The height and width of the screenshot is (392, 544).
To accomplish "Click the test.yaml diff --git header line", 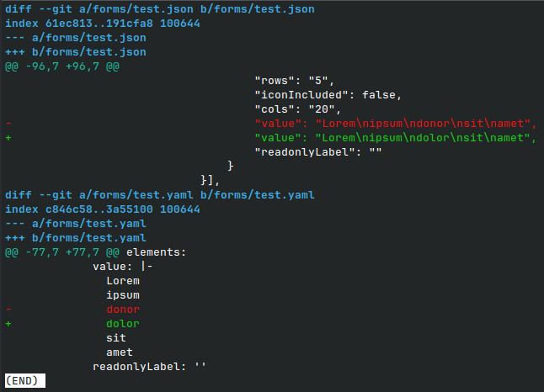I will (160, 195).
